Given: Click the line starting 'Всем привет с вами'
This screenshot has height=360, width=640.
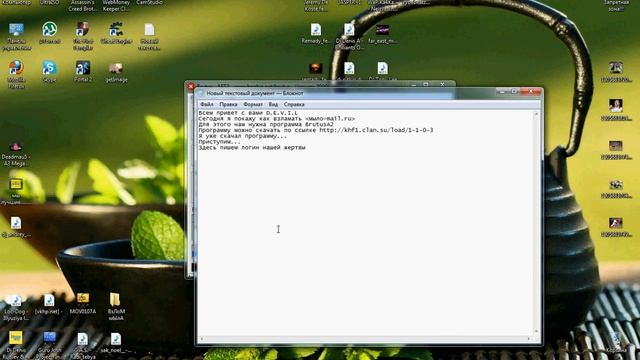Looking at the screenshot, I should [x=248, y=113].
